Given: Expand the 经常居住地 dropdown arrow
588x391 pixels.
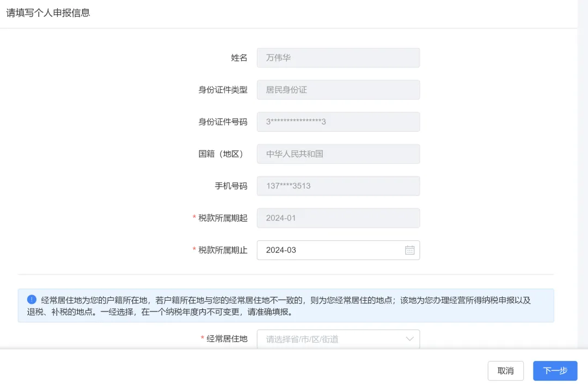Looking at the screenshot, I should tap(409, 339).
